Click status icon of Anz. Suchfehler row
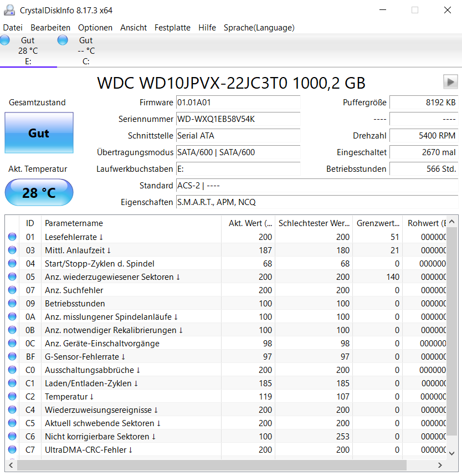The image size is (462, 476). (x=12, y=290)
